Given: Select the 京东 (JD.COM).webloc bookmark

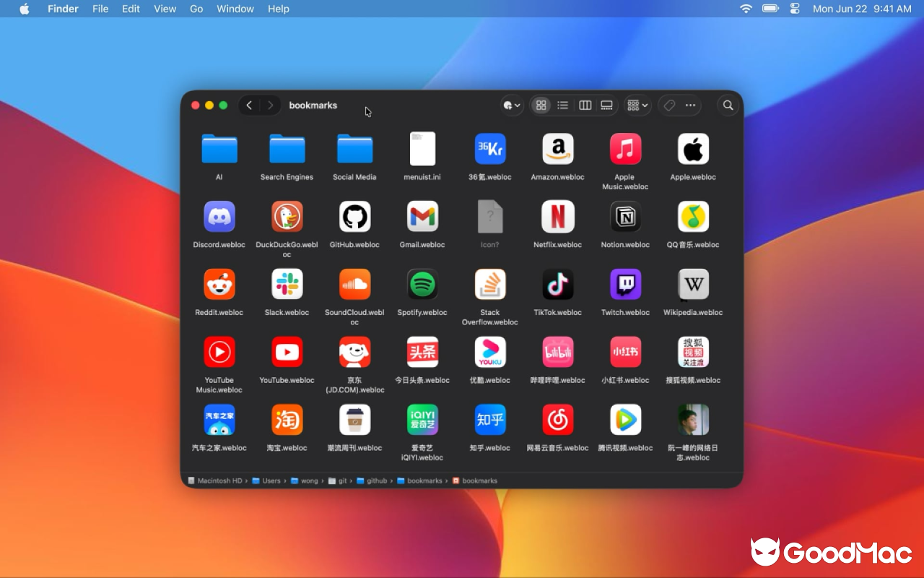Looking at the screenshot, I should click(355, 352).
